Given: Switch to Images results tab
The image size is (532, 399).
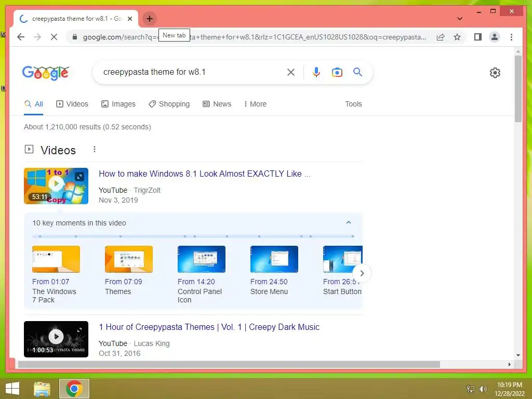Looking at the screenshot, I should pos(118,104).
